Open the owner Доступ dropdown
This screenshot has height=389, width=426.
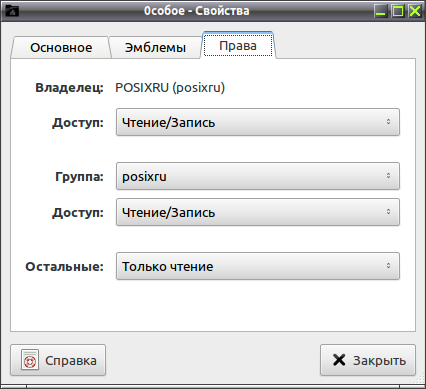click(x=258, y=122)
